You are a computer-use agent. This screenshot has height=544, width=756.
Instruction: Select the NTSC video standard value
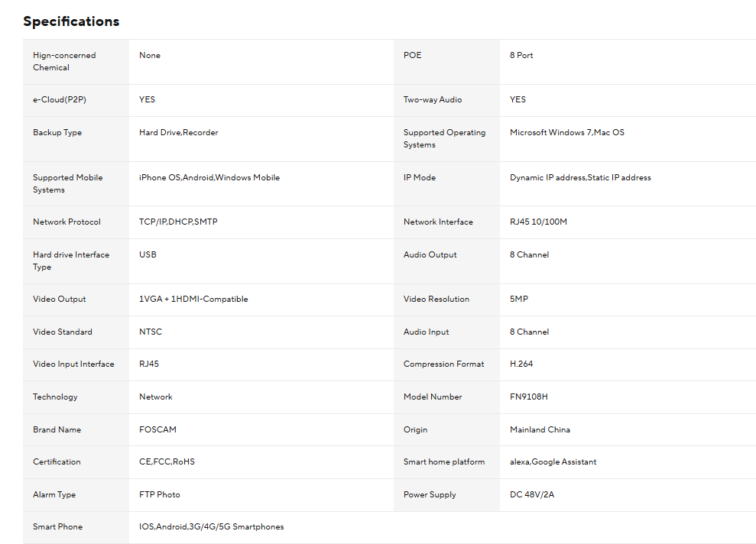151,332
